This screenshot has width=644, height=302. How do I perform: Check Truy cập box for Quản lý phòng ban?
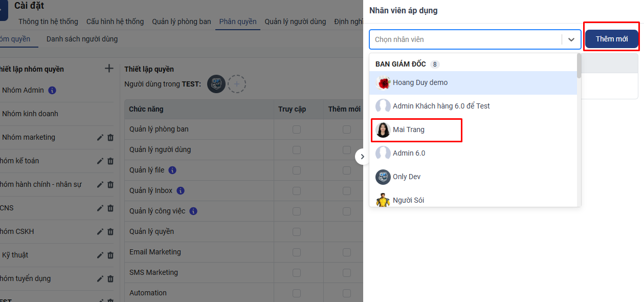click(297, 130)
